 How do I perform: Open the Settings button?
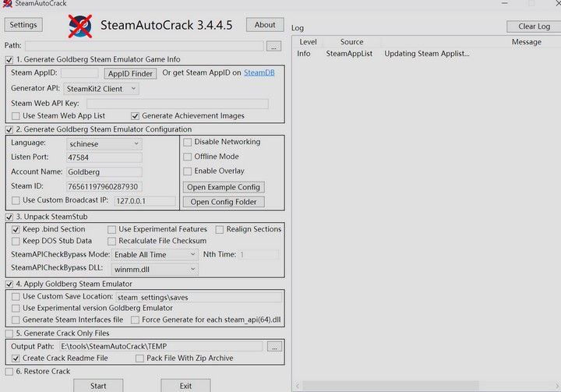click(x=23, y=26)
